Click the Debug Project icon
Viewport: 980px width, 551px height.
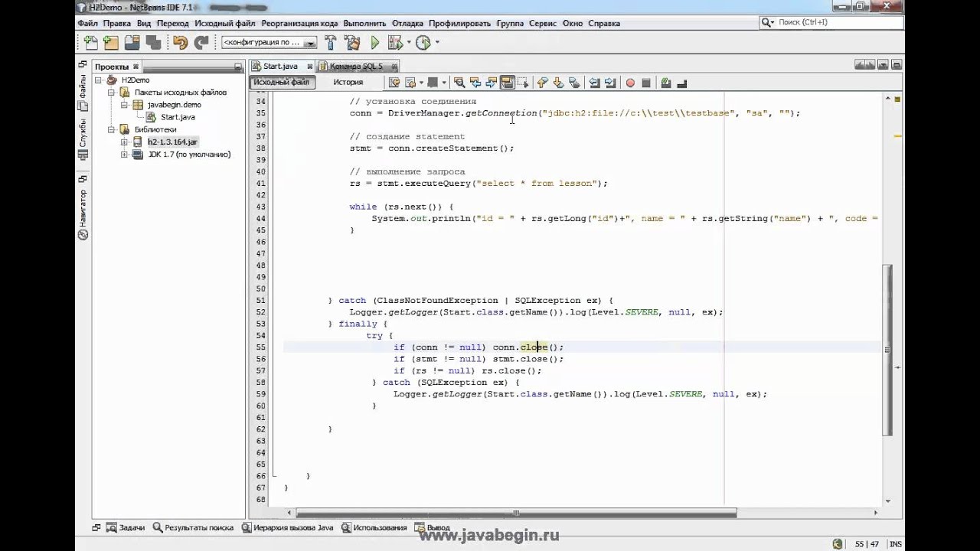(x=395, y=43)
